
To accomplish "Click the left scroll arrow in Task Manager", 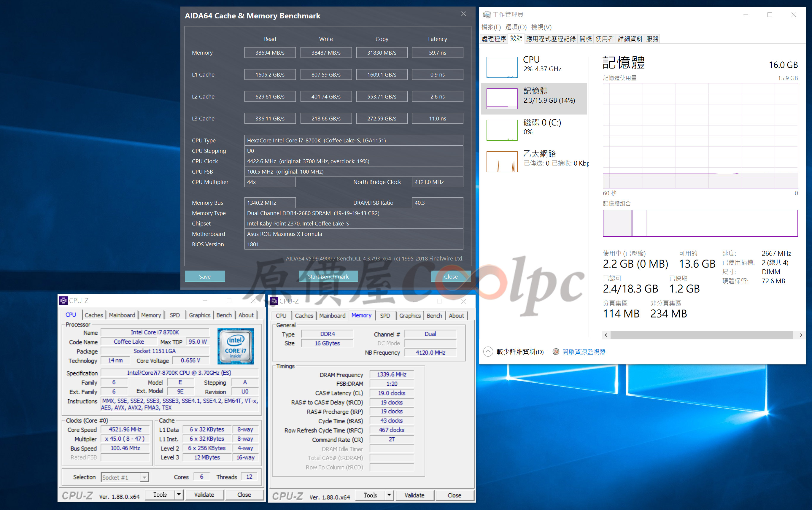I will click(x=606, y=335).
